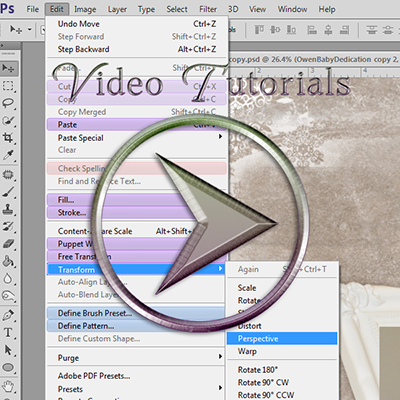
Task: Choose Distort in Transform submenu
Action: (282, 326)
